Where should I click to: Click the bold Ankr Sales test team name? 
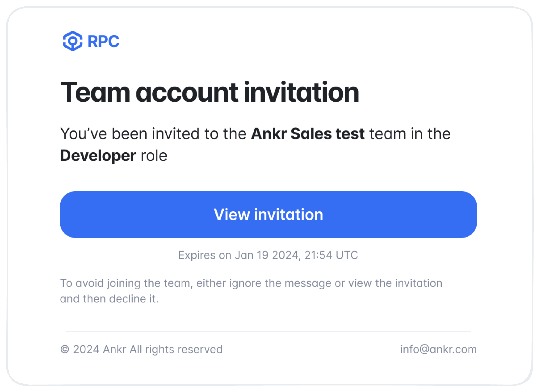308,134
